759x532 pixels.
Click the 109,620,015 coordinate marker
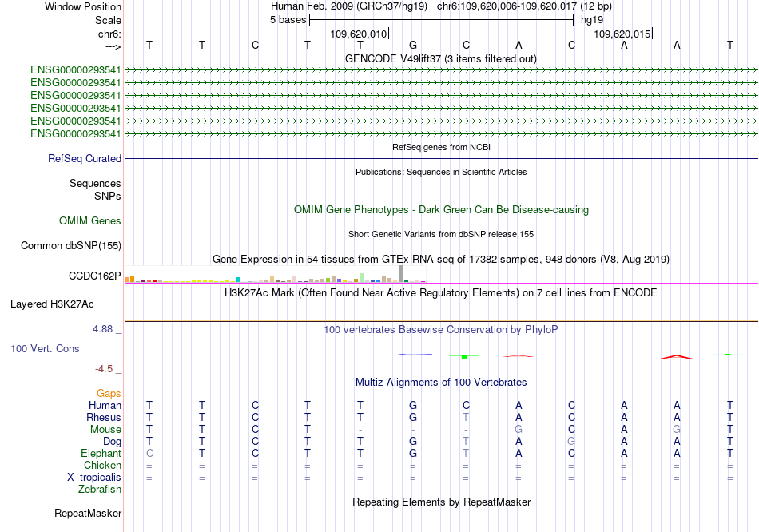tap(622, 34)
